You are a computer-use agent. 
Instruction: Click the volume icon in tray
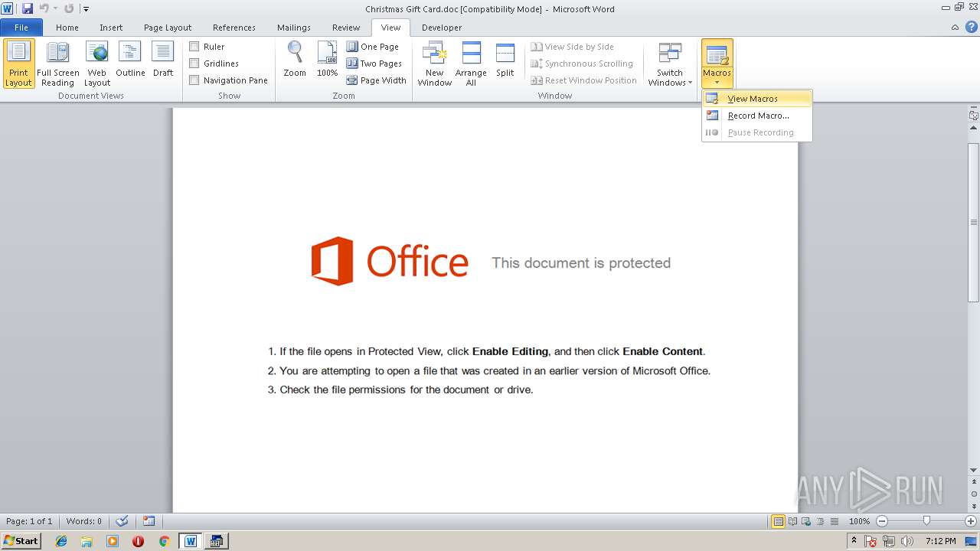906,541
